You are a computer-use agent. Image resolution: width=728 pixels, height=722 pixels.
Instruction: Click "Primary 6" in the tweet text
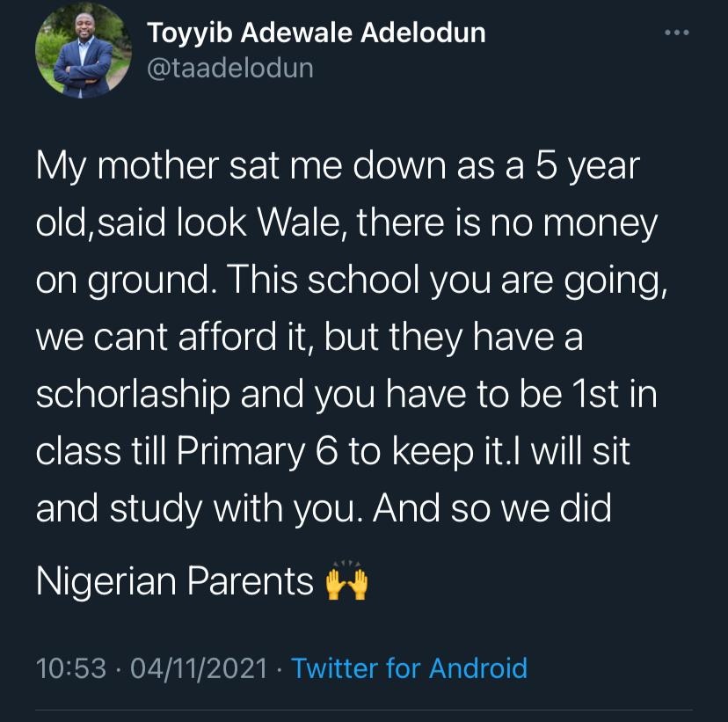(256, 453)
